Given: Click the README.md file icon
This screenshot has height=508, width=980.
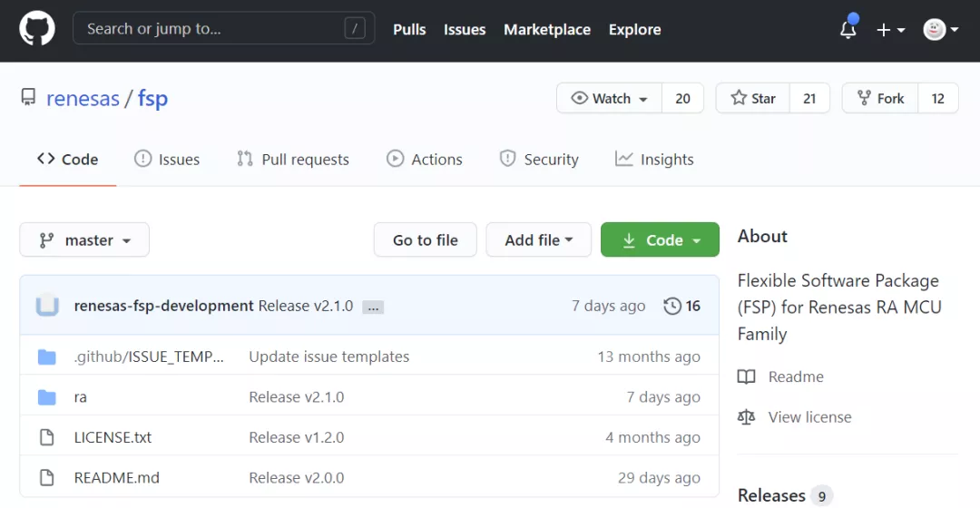Looking at the screenshot, I should tap(47, 477).
